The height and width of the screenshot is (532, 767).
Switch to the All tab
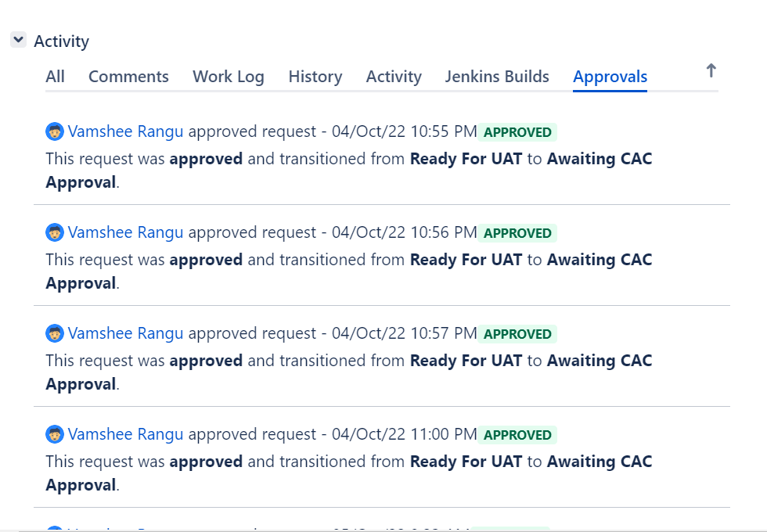(x=56, y=77)
